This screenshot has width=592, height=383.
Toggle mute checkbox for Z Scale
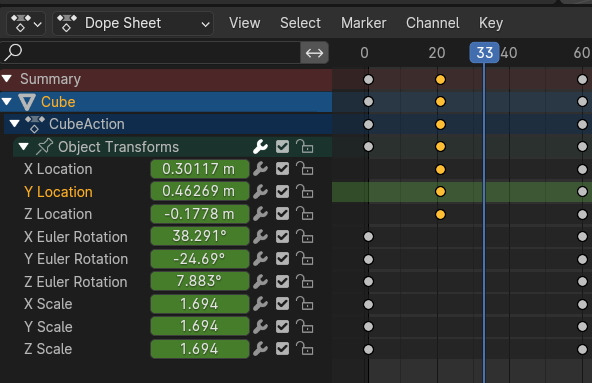click(x=282, y=349)
